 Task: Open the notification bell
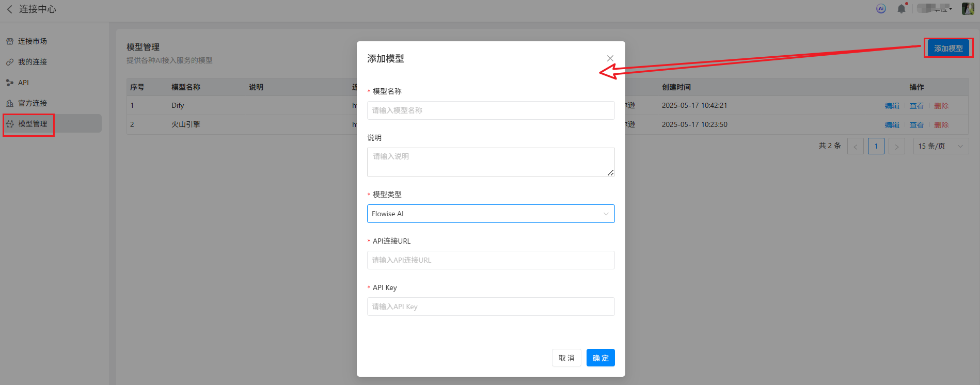[x=901, y=9]
